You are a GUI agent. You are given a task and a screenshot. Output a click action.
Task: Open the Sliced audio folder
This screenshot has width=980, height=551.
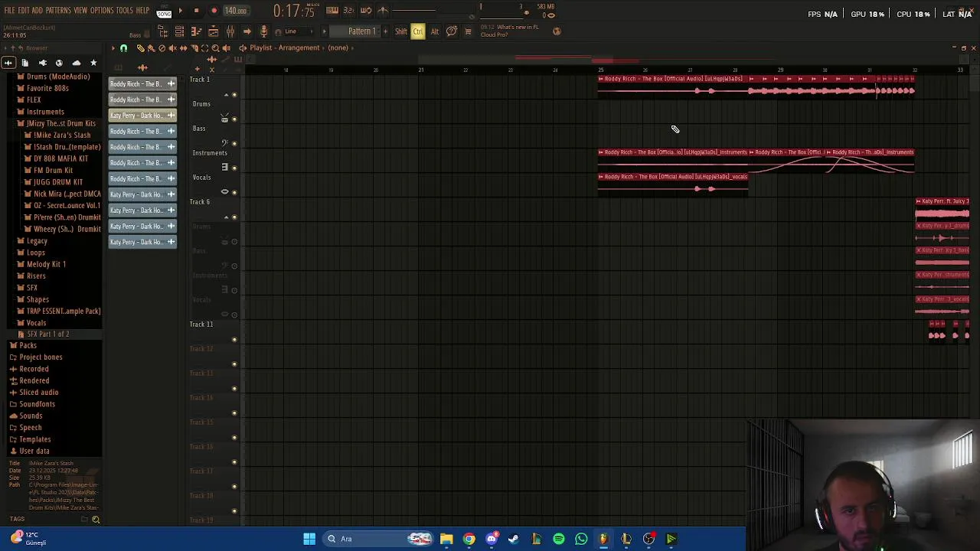click(x=34, y=393)
